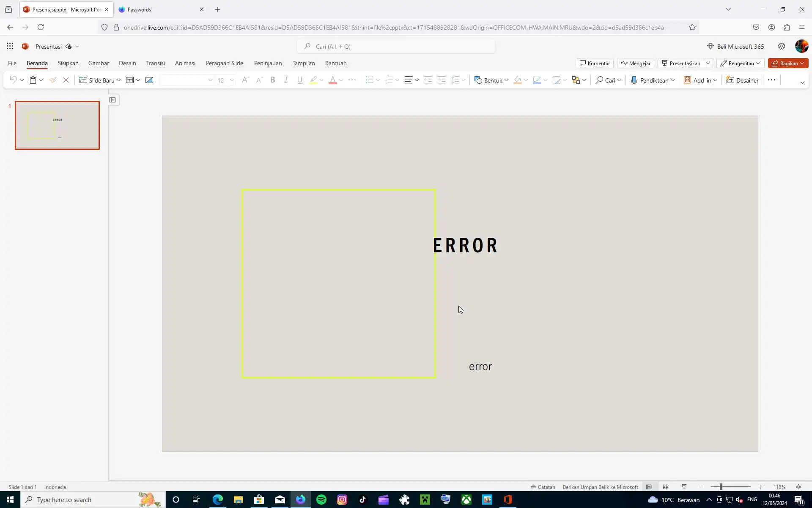Click the Pendiktean microphone icon
812x508 pixels.
(634, 80)
